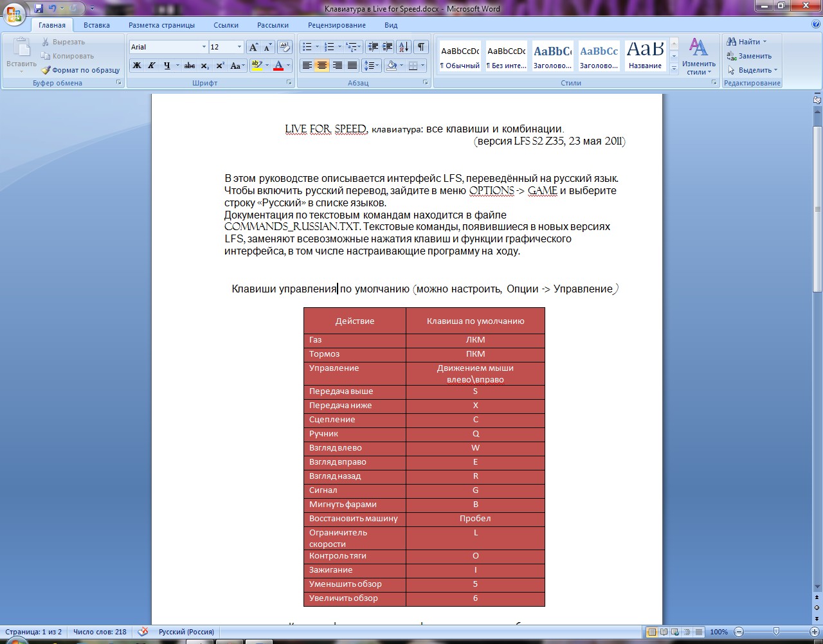Open the Стили pane launcher
This screenshot has height=644, width=823.
click(x=714, y=83)
